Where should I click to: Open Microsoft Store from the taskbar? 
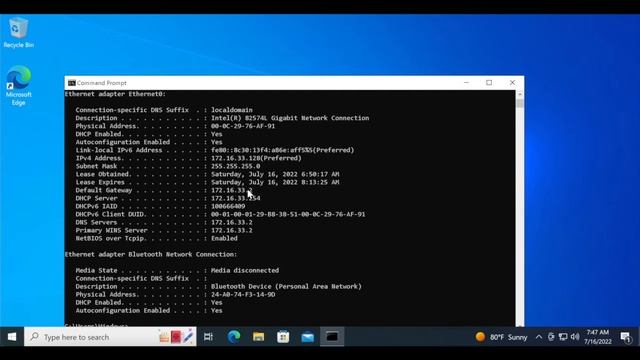[283, 337]
